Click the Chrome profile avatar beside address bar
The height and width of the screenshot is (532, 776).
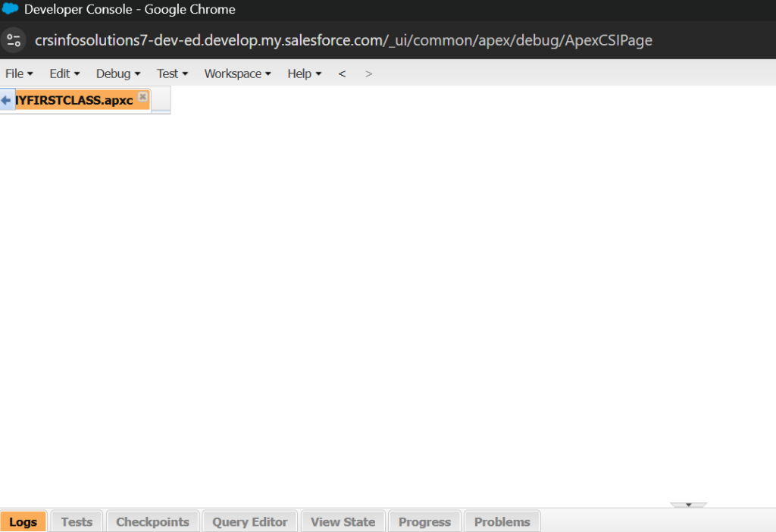pyautogui.click(x=14, y=39)
